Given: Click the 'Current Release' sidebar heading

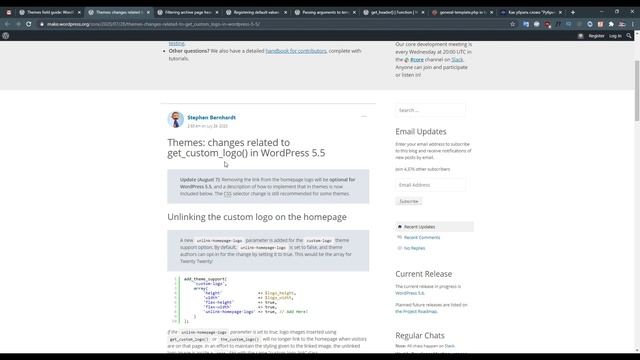Looking at the screenshot, I should tap(423, 274).
